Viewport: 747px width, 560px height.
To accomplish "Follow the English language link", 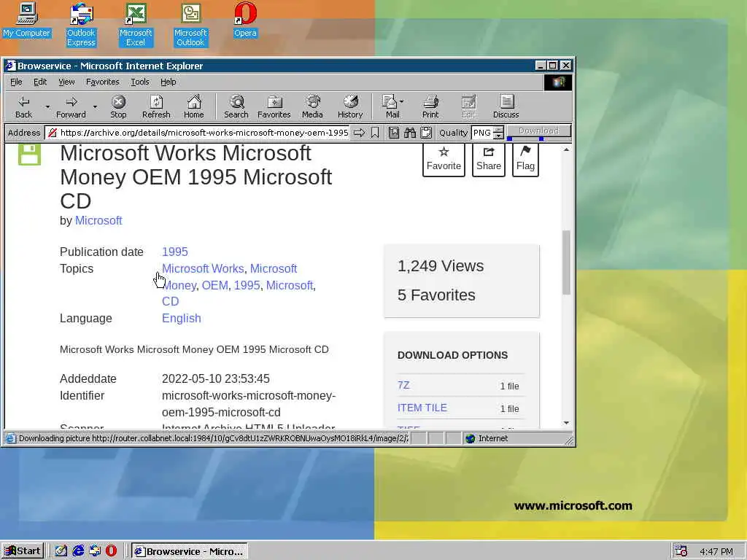I will (x=182, y=318).
